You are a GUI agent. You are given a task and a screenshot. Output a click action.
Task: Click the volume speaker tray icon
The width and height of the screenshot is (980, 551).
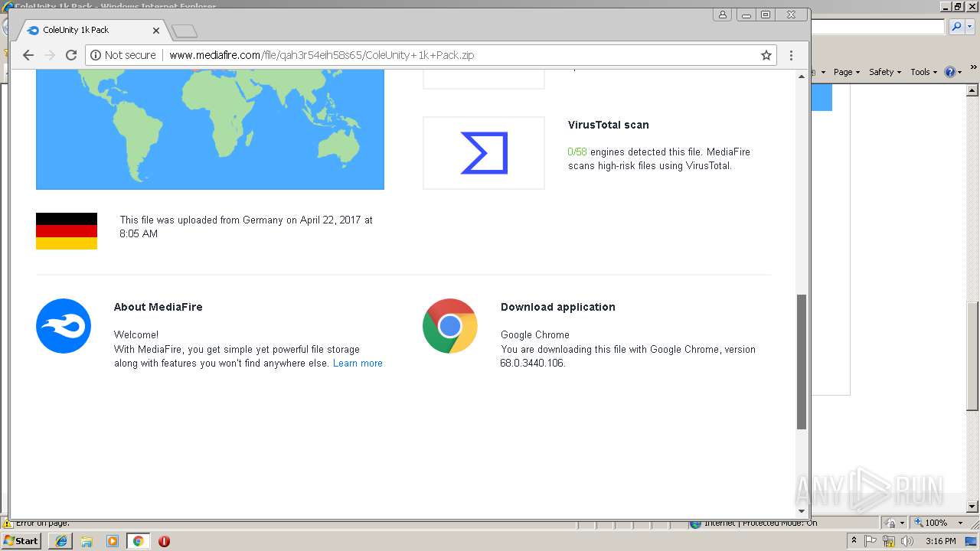908,541
